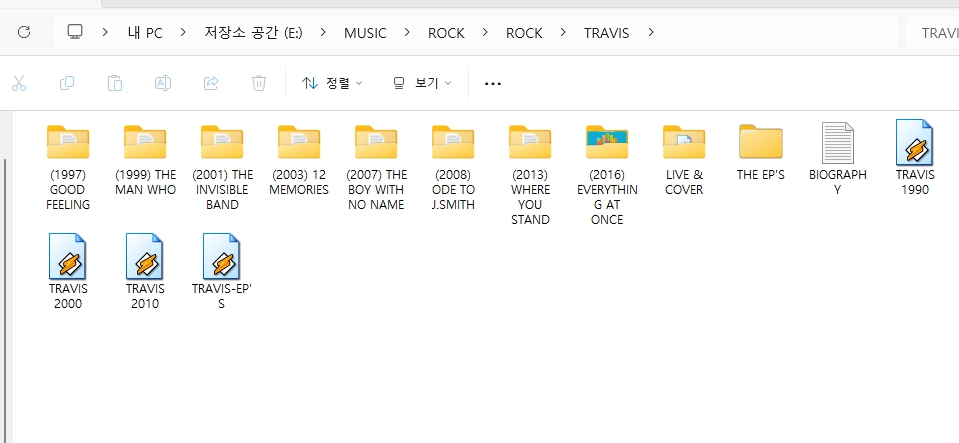Expand chevron between second ROCK and TRAVIS
This screenshot has height=443, width=959.
563,32
